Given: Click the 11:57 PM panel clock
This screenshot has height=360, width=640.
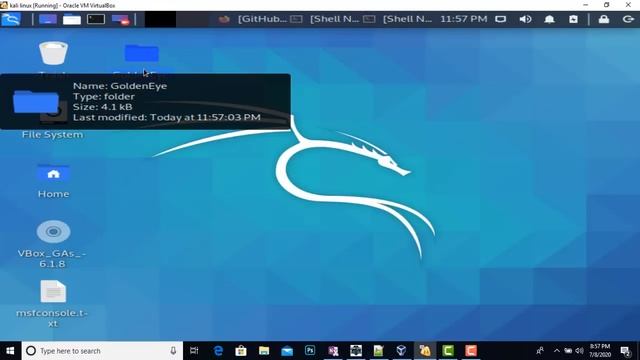Looking at the screenshot, I should click(464, 19).
